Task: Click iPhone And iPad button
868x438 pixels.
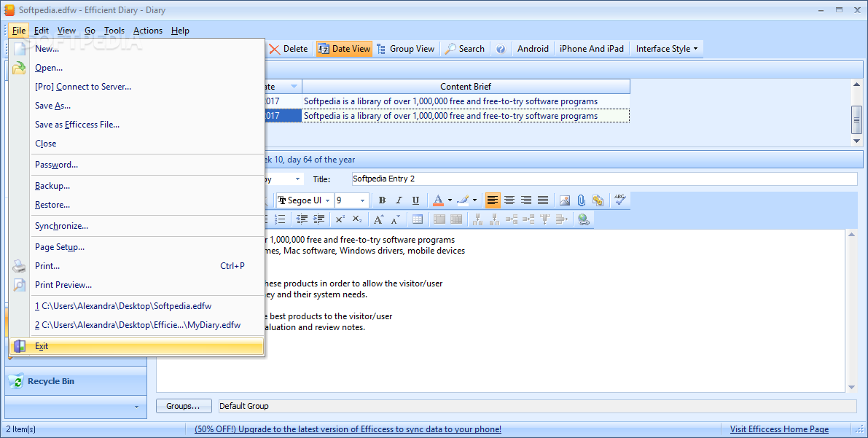Action: click(x=592, y=49)
